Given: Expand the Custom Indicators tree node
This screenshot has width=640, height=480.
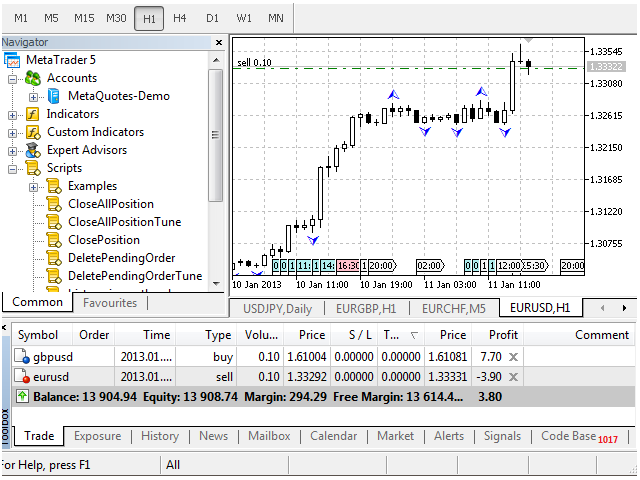Looking at the screenshot, I should point(13,132).
